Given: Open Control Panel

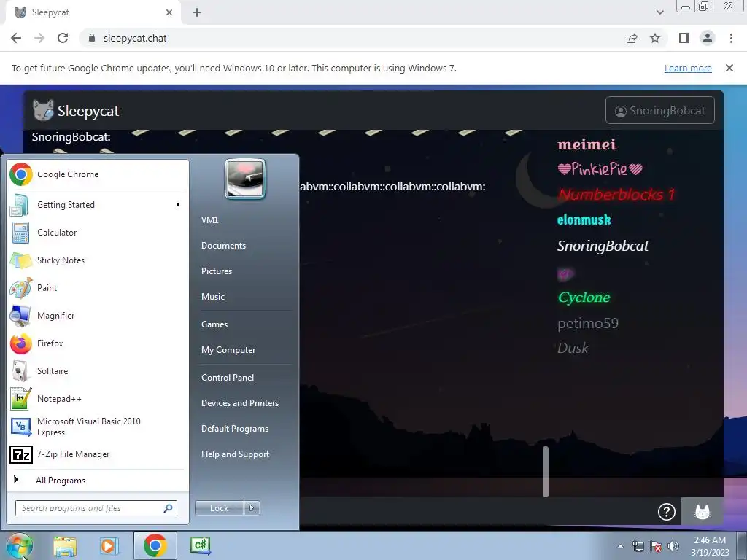Looking at the screenshot, I should tap(228, 378).
